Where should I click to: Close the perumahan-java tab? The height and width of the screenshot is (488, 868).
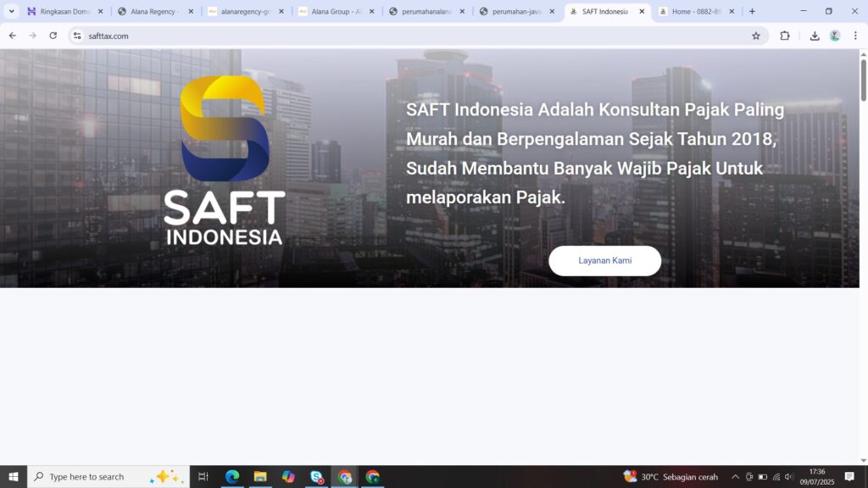coord(552,12)
